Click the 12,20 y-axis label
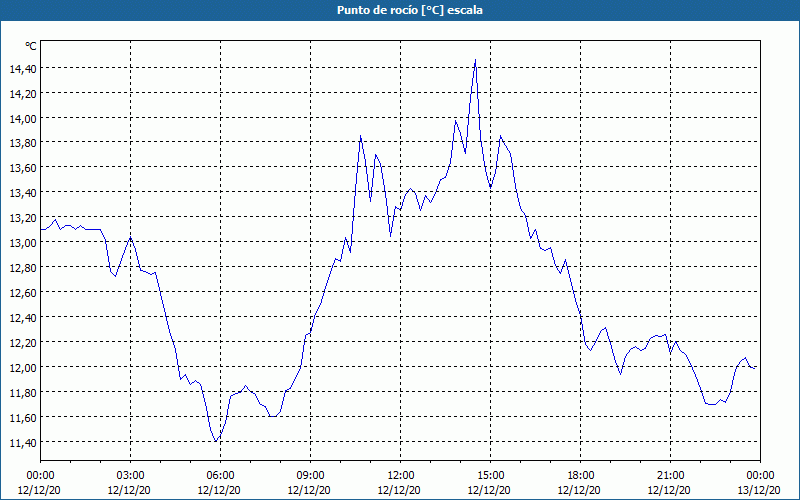 pos(23,343)
